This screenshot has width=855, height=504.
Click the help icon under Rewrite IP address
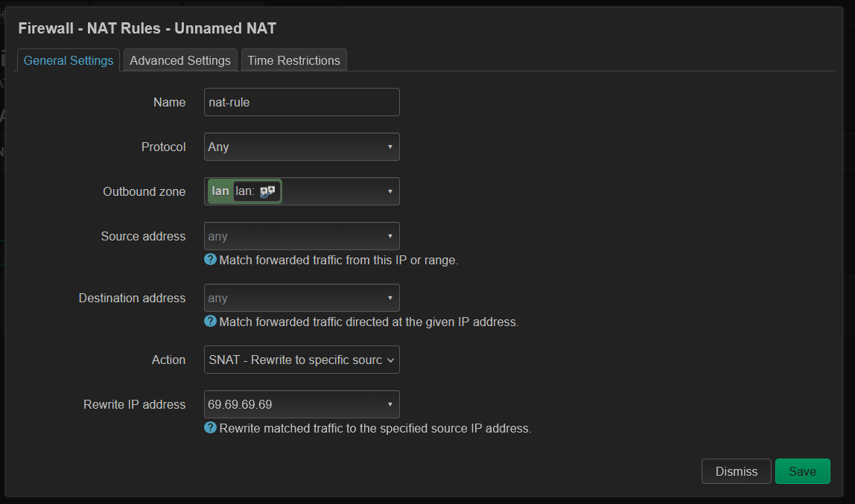click(210, 428)
